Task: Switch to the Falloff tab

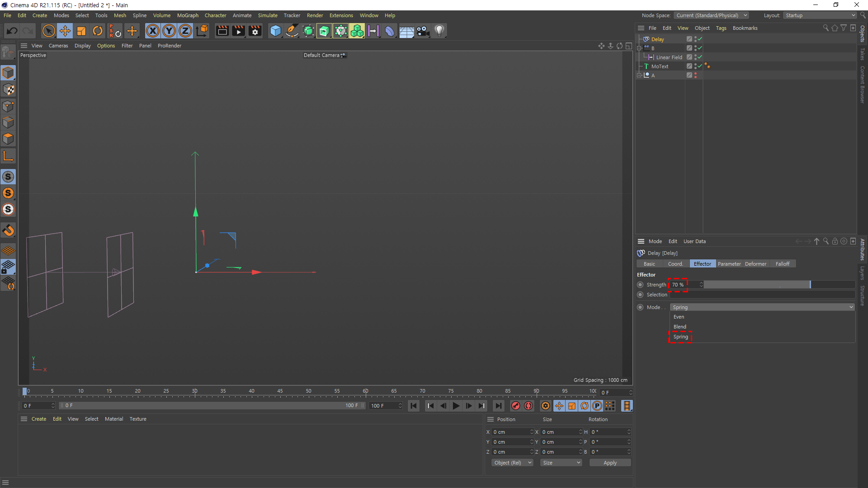Action: point(782,264)
